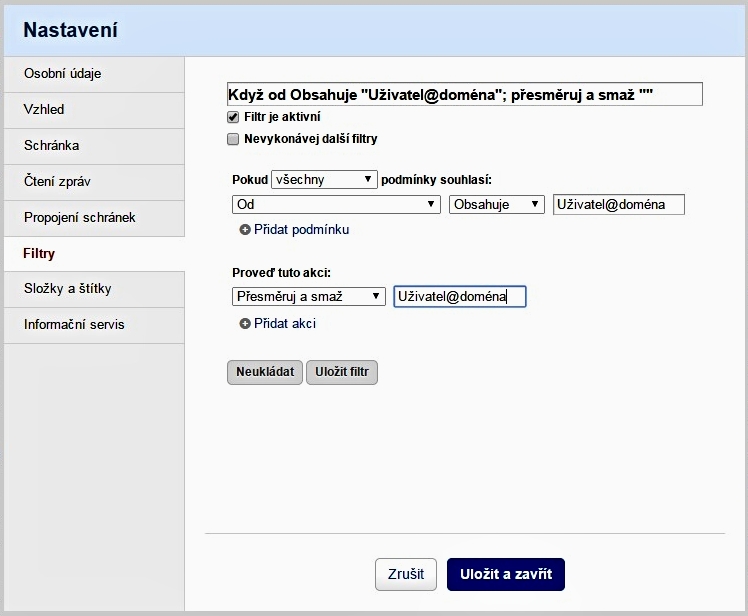Enable Nevykonávej další filtry checkbox
Screen dimensions: 748x616
point(234,139)
